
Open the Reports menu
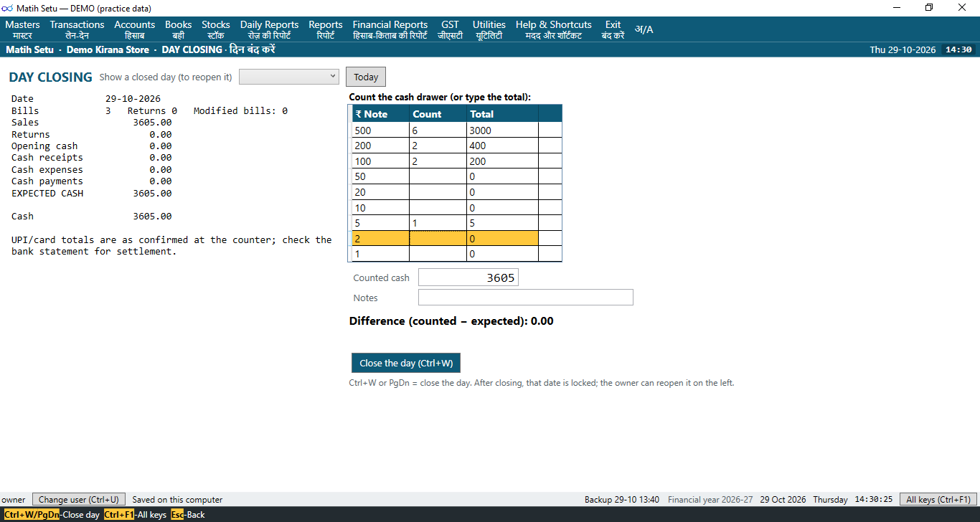click(x=326, y=29)
